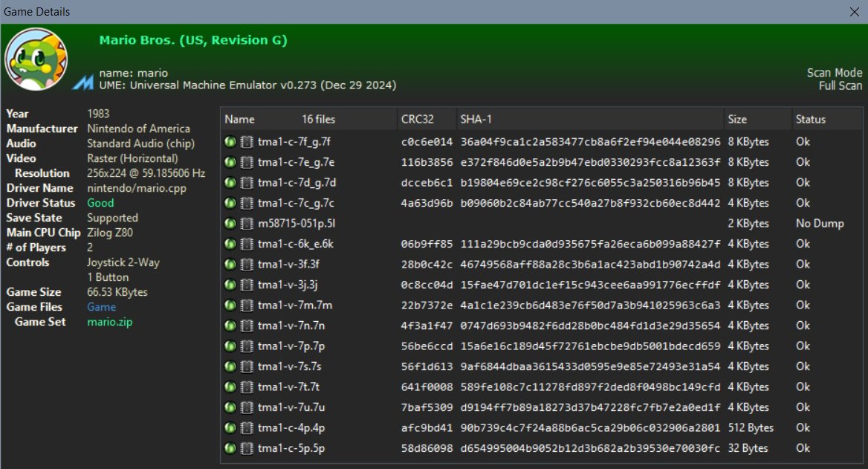This screenshot has width=868, height=469.
Task: Click CRC32 value 4a63d96b
Action: coord(427,203)
